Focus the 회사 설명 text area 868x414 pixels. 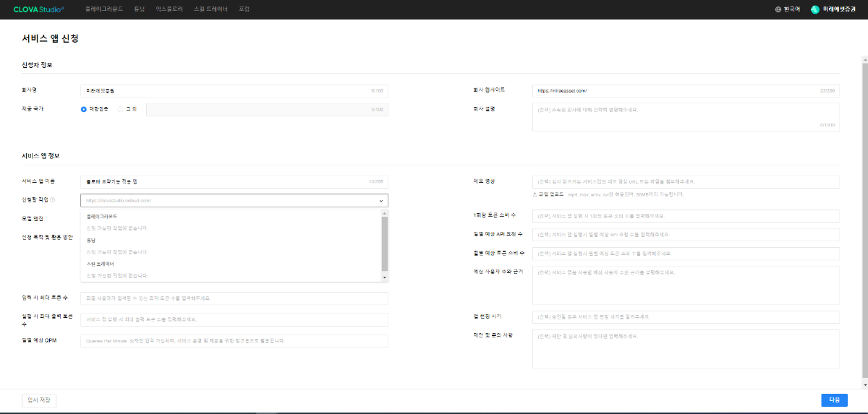point(686,117)
